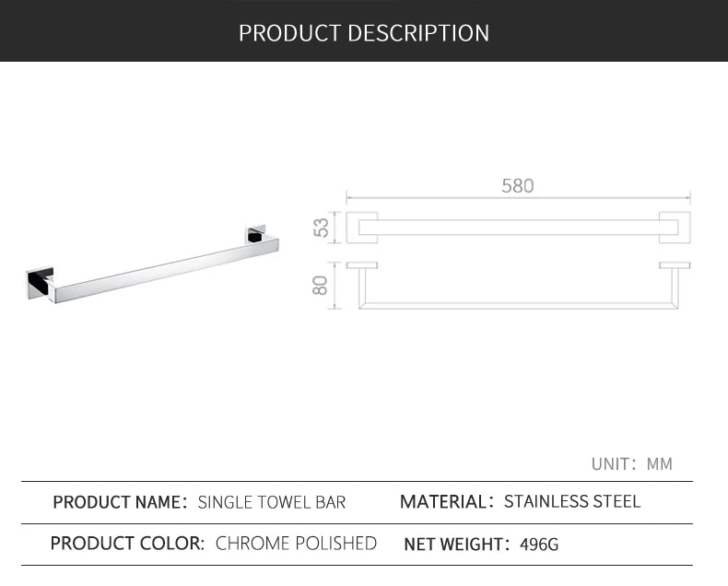
Task: Click the MATERIAL label
Action: [x=447, y=501]
